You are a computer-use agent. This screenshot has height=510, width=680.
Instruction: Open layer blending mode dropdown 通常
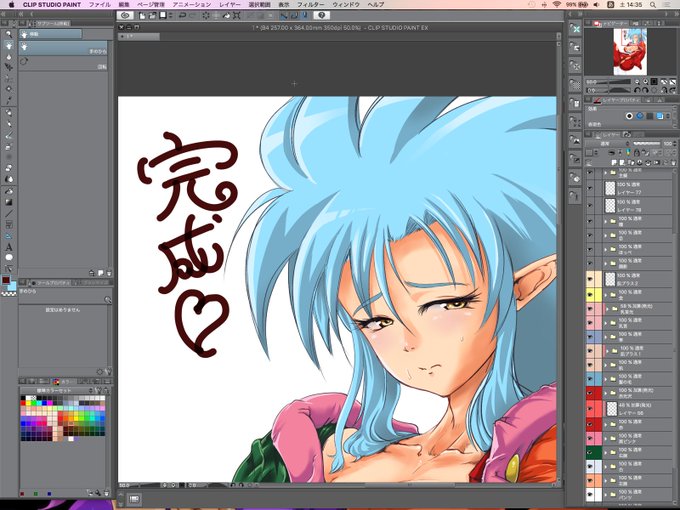608,144
